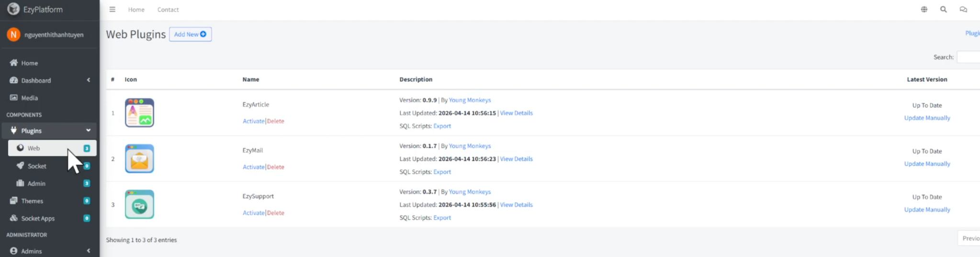Export SQL scripts for EzySupport

point(442,218)
